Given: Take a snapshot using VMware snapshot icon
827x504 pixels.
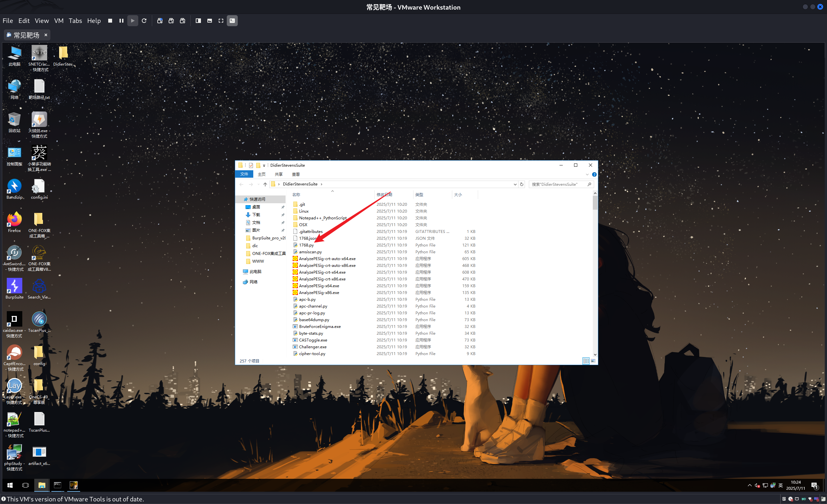Looking at the screenshot, I should pyautogui.click(x=160, y=21).
